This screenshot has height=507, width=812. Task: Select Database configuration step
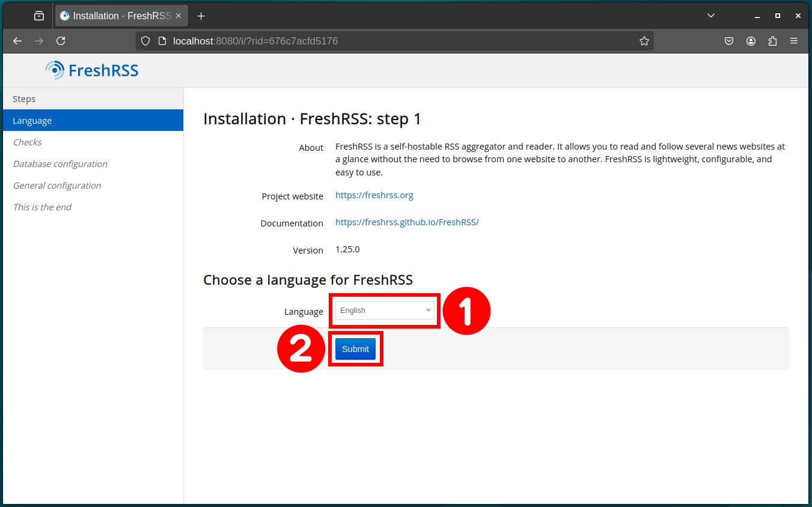point(93,163)
